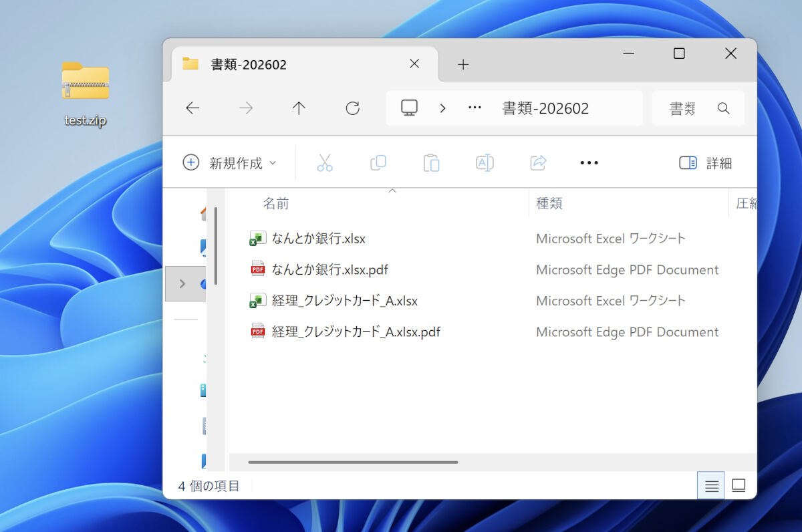Click the Share icon in the toolbar
Screen dimensions: 802x532
pyautogui.click(x=538, y=162)
